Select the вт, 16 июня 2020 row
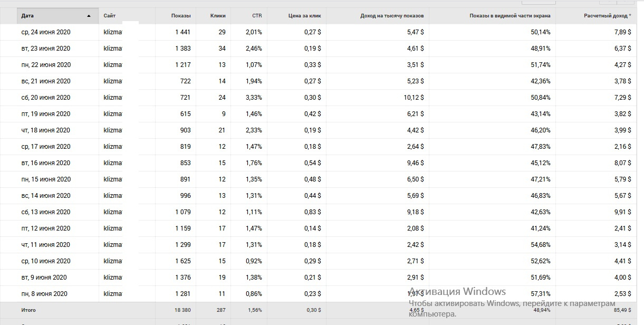 (46, 163)
